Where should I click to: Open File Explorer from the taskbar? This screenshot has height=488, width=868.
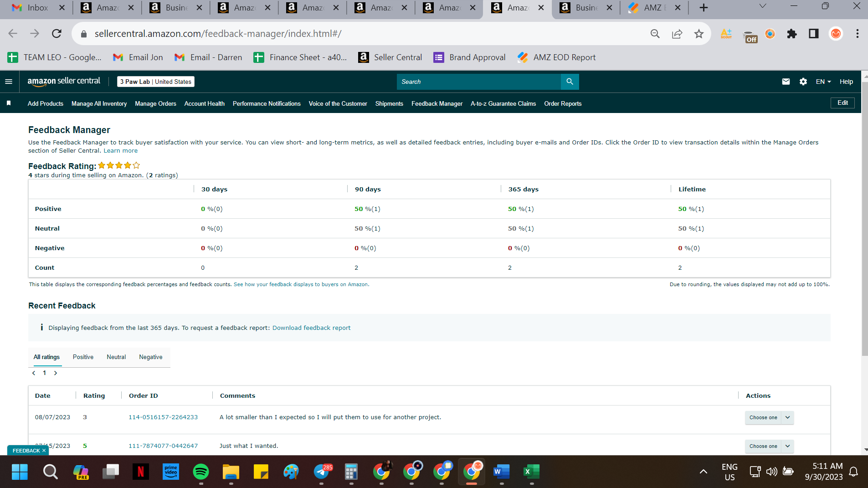[231, 472]
